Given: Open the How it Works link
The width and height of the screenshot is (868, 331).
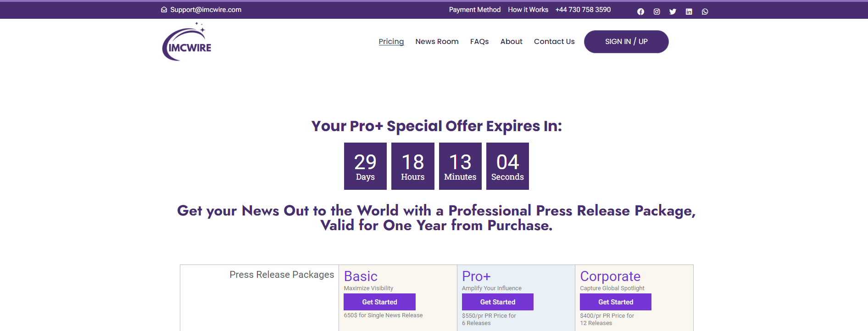Looking at the screenshot, I should pyautogui.click(x=528, y=10).
